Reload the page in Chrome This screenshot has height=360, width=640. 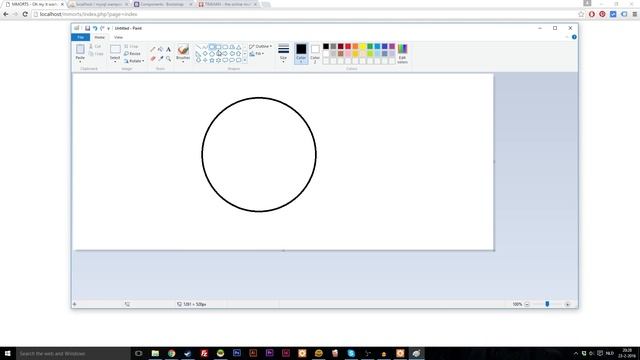click(25, 14)
